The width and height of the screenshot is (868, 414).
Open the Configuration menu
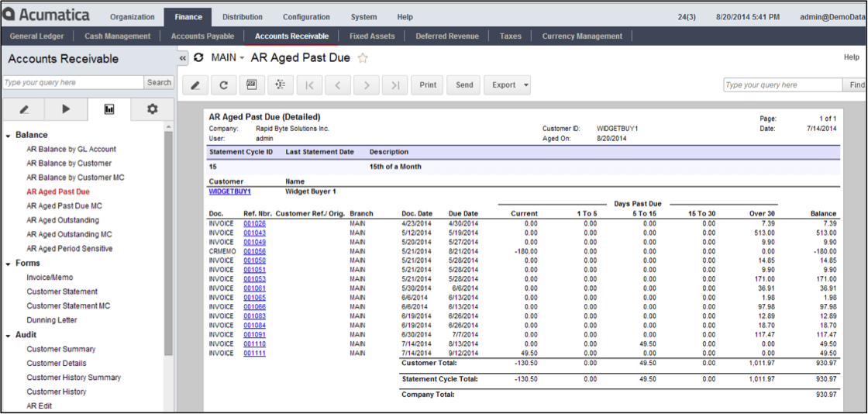point(306,17)
